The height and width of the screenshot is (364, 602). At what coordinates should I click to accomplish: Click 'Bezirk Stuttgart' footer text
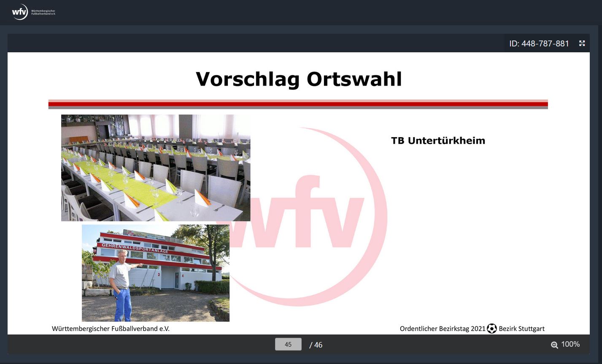521,329
